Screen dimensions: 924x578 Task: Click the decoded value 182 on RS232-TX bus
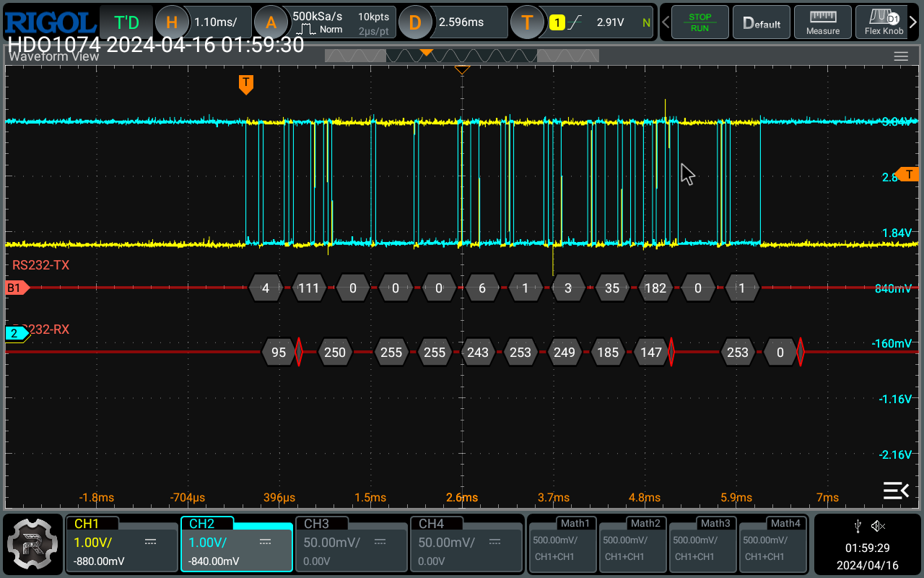point(655,288)
